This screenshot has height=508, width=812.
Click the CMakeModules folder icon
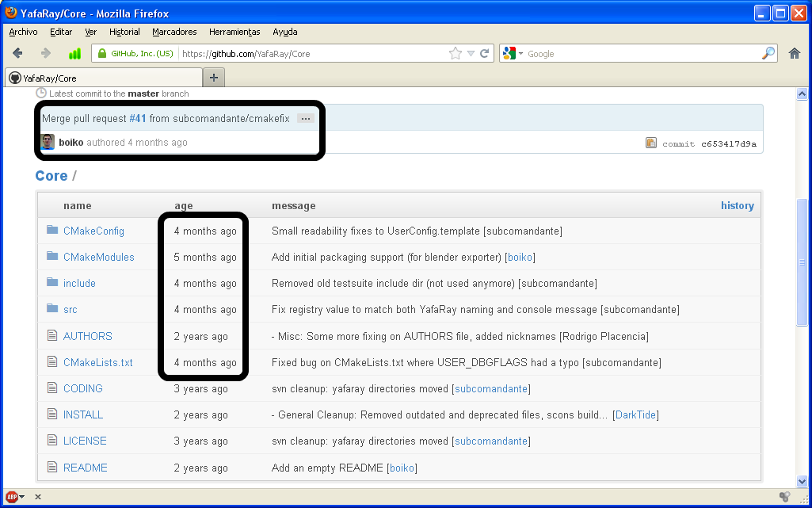click(52, 255)
